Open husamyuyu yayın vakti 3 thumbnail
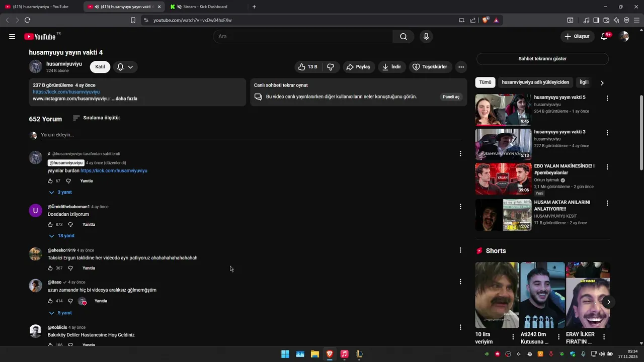This screenshot has width=644, height=362. coord(503,144)
